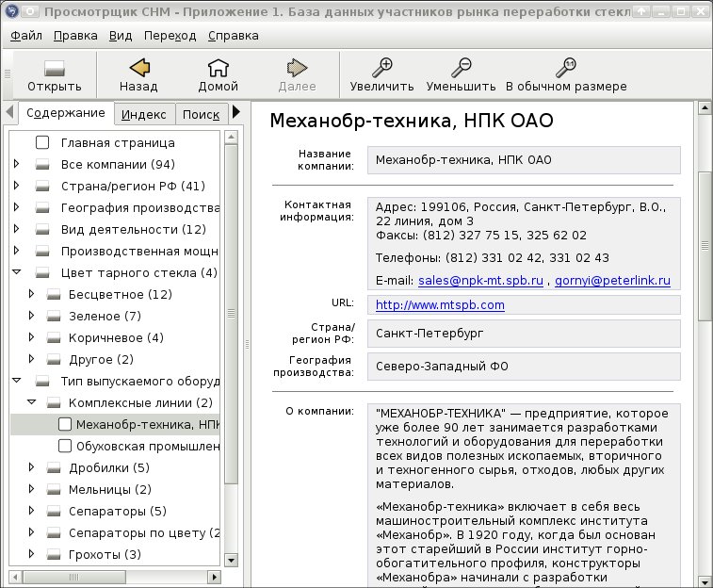Image resolution: width=713 pixels, height=588 pixels.
Task: Click folder icon of Зеленое (7)
Action: (53, 316)
